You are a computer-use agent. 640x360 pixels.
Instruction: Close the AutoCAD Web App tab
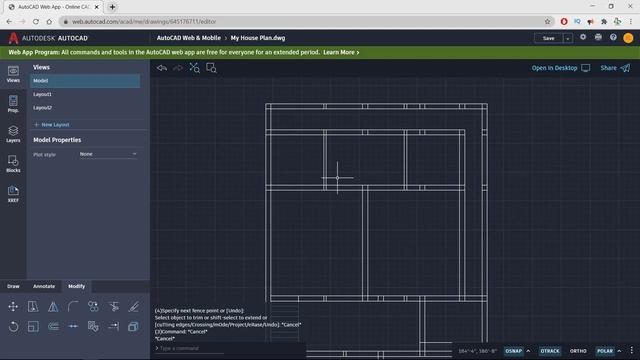coord(97,7)
